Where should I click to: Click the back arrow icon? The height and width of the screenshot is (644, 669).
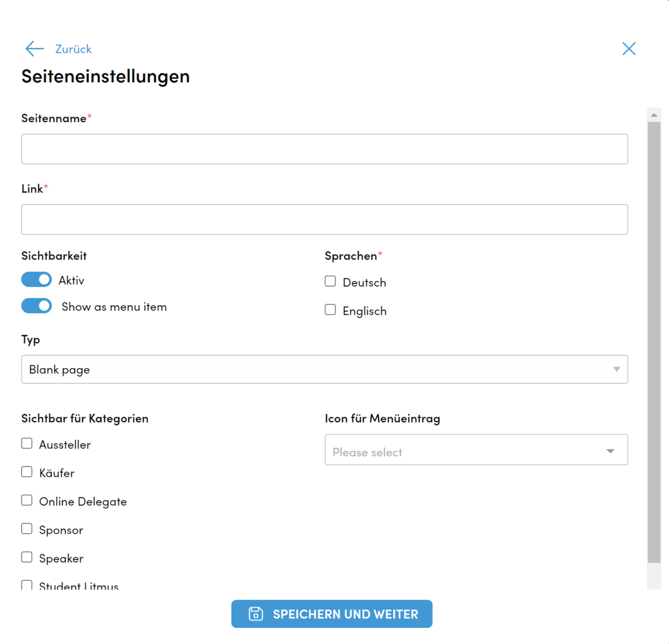(x=34, y=49)
